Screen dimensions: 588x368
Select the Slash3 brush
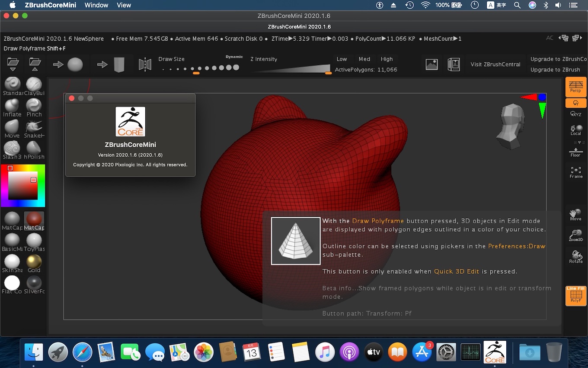click(12, 150)
